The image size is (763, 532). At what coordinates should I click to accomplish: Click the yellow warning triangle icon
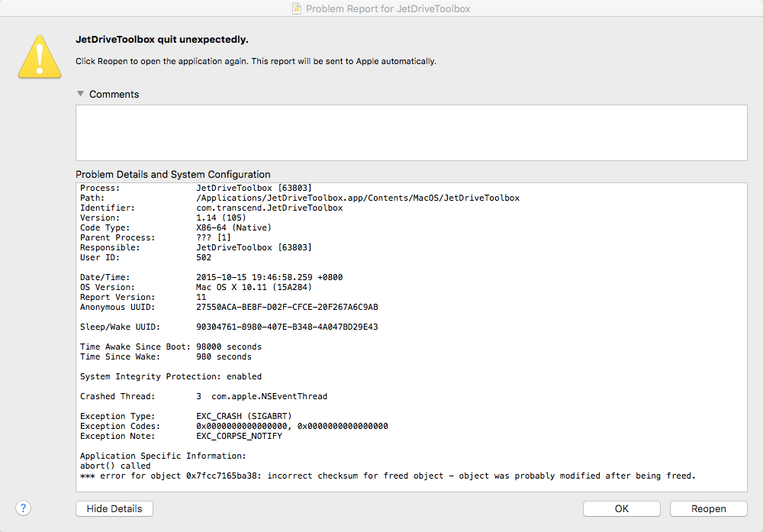point(40,56)
